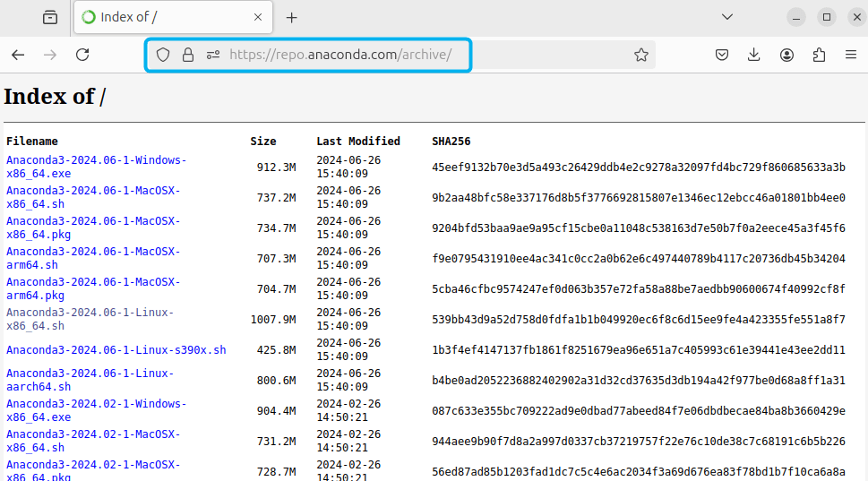
Task: Open Firefox account menu
Action: 786,55
